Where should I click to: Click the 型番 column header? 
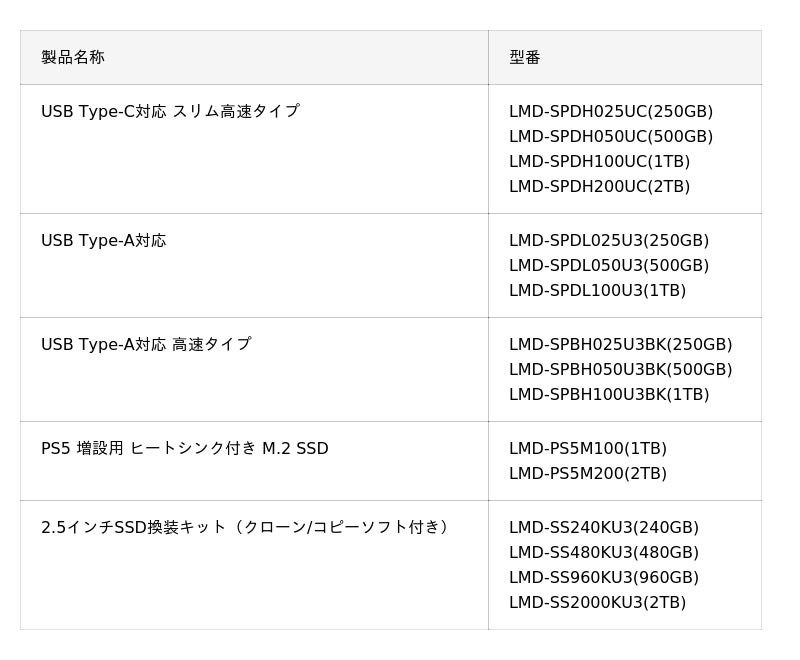(525, 57)
